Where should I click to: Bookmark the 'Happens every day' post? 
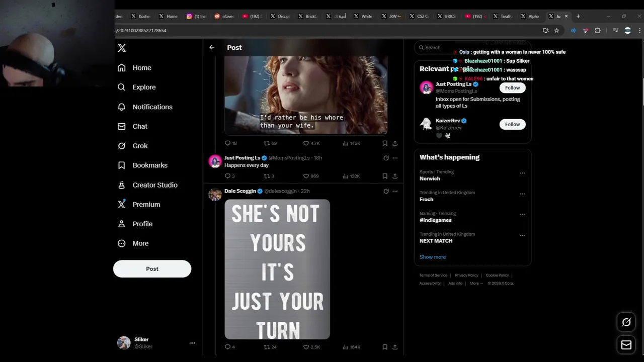pos(385,176)
